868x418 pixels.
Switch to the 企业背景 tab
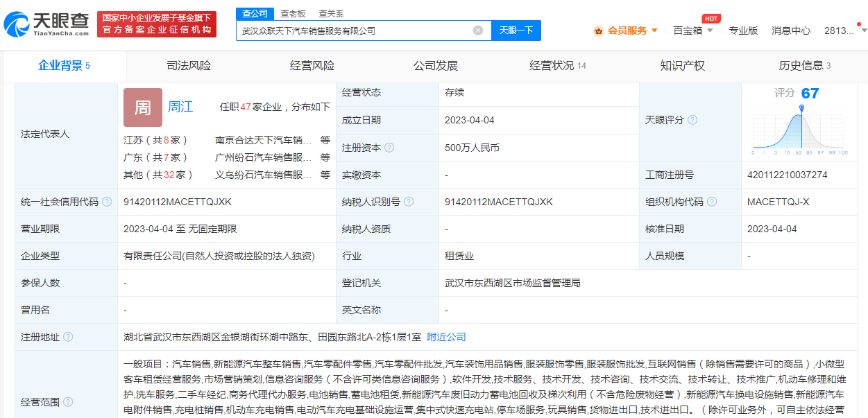point(64,66)
